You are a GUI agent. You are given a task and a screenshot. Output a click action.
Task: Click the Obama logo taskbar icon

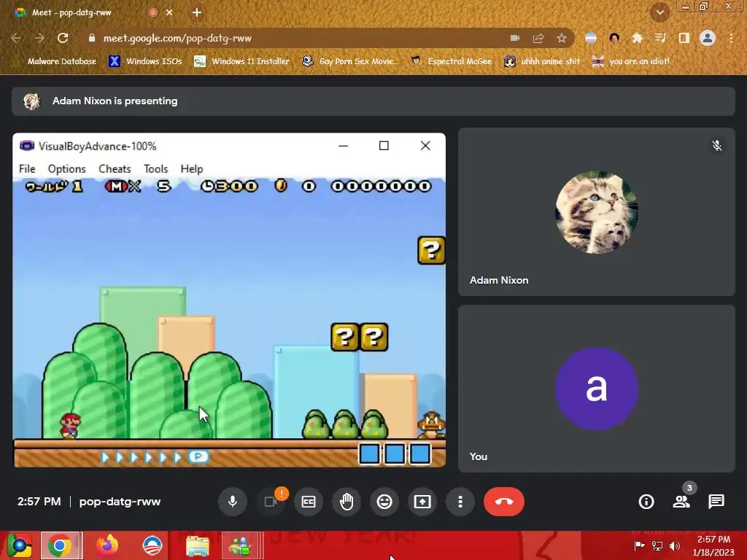tap(152, 545)
